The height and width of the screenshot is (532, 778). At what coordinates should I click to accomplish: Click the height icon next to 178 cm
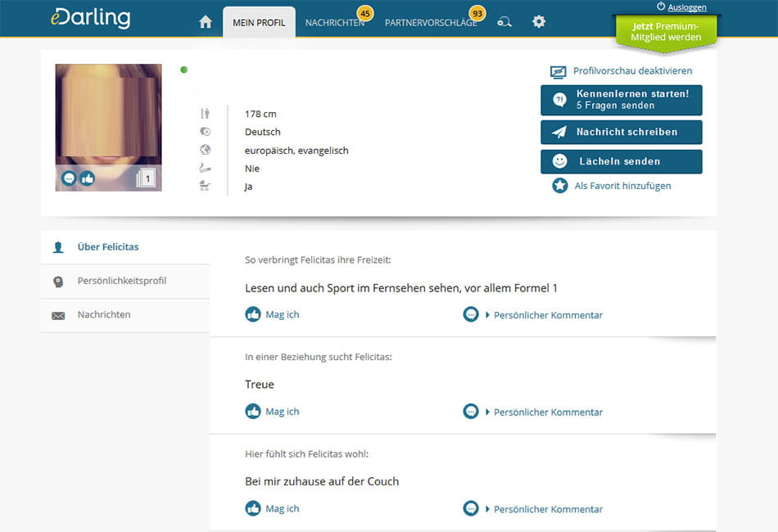click(x=205, y=114)
